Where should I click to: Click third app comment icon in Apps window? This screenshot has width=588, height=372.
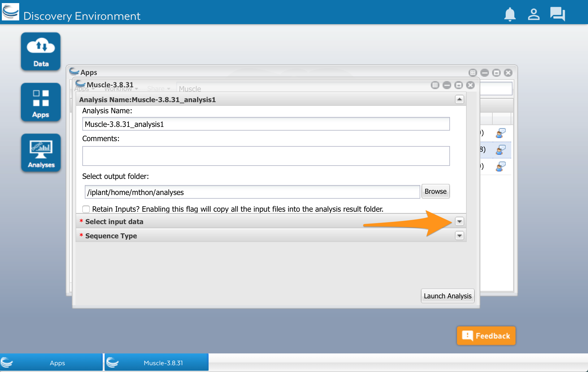(x=500, y=167)
